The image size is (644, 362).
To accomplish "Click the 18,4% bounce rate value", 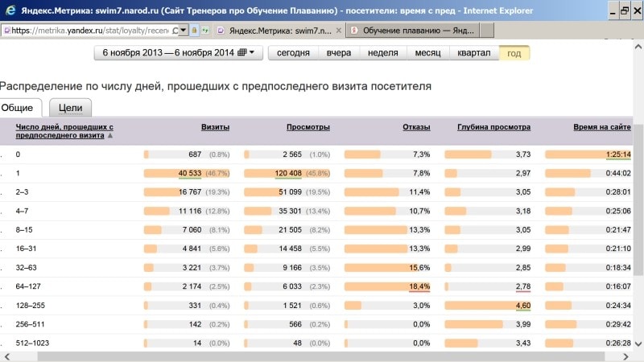I will (x=419, y=286).
